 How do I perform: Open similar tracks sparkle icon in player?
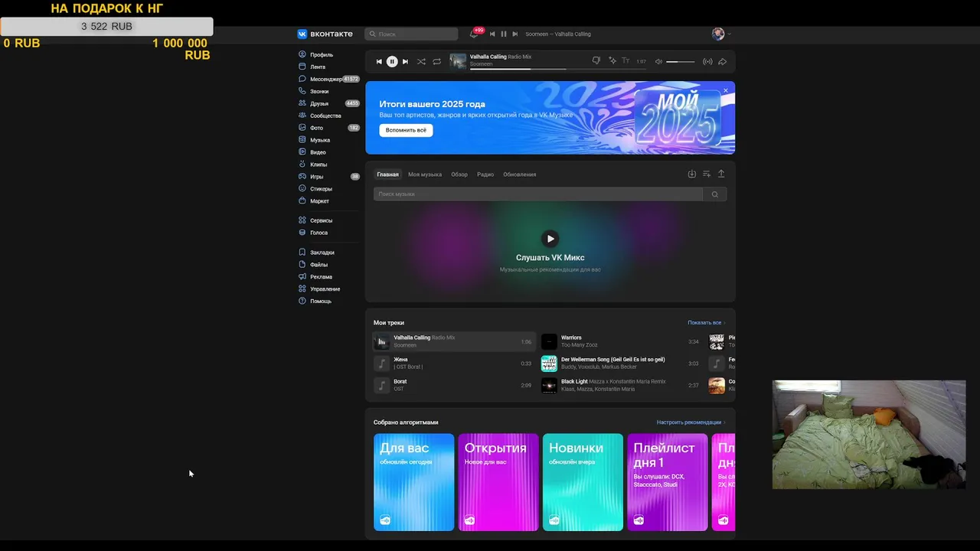click(612, 61)
